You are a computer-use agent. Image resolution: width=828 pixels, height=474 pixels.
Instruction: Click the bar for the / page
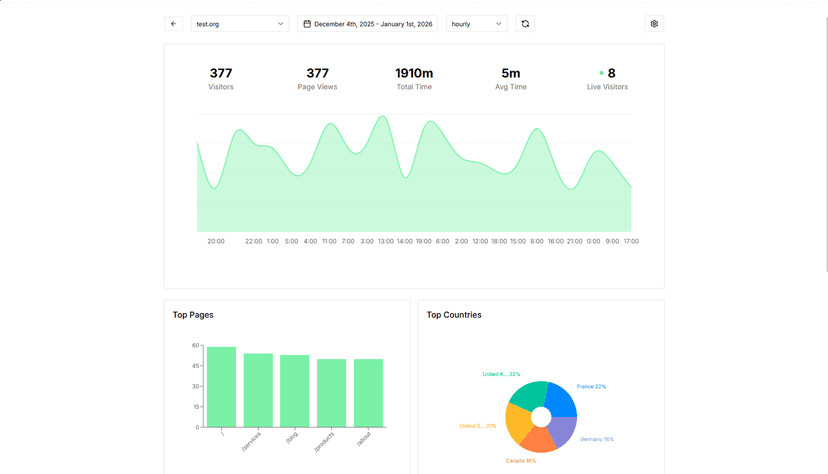(221, 387)
